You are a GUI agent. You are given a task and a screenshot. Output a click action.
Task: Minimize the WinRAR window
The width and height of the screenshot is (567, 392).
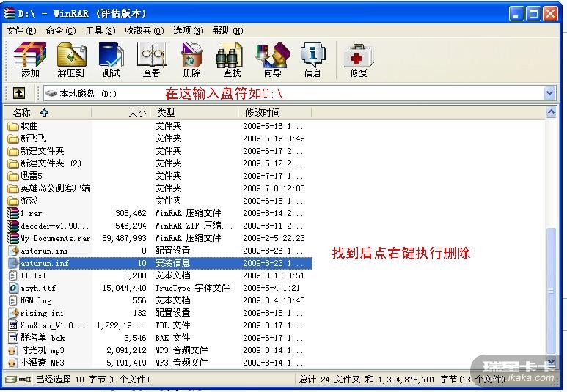tap(516, 14)
